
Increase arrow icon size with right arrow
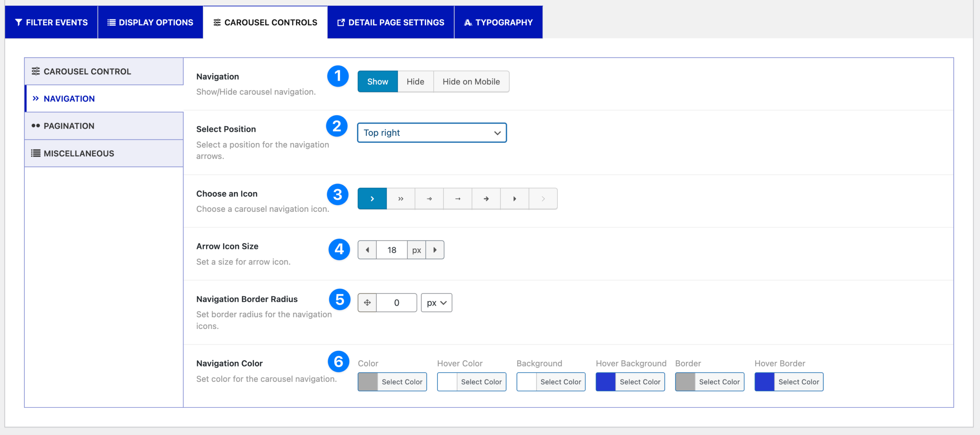pos(435,250)
